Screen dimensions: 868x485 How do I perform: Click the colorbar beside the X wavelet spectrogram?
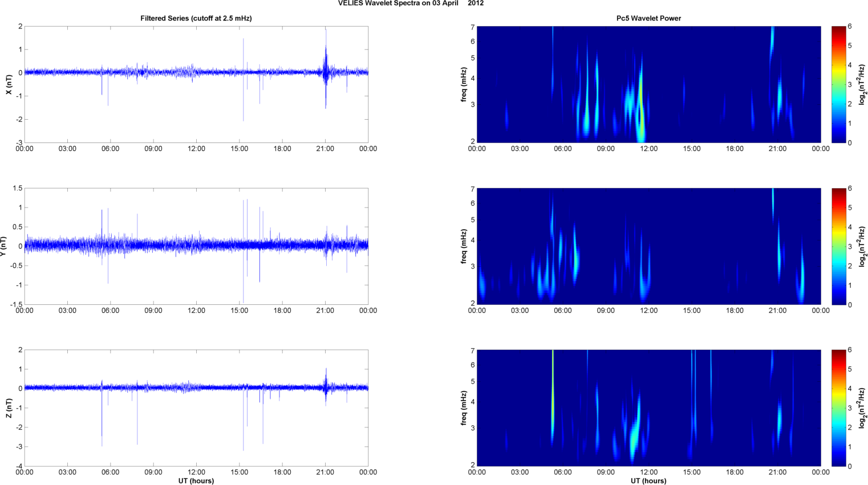(x=838, y=84)
